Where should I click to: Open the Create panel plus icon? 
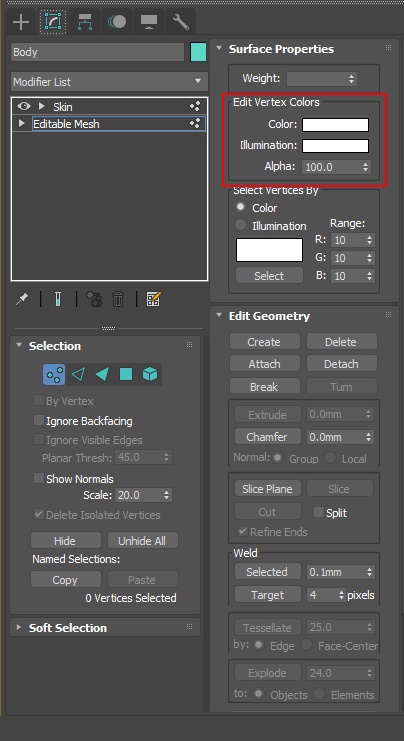tap(21, 22)
